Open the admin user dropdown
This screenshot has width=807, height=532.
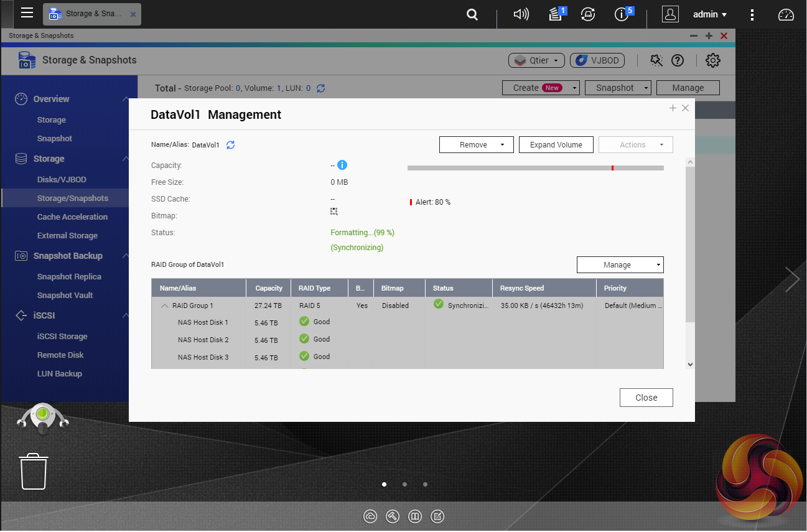(710, 14)
